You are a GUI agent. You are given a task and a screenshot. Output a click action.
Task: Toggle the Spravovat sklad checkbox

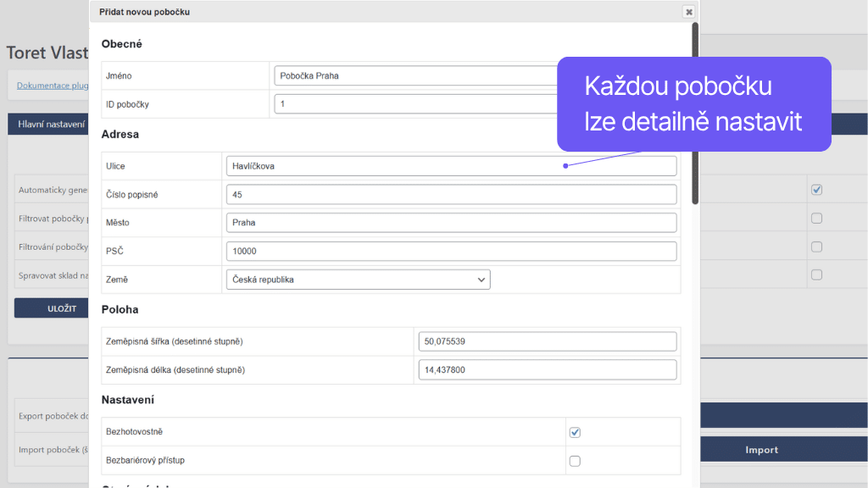click(816, 274)
